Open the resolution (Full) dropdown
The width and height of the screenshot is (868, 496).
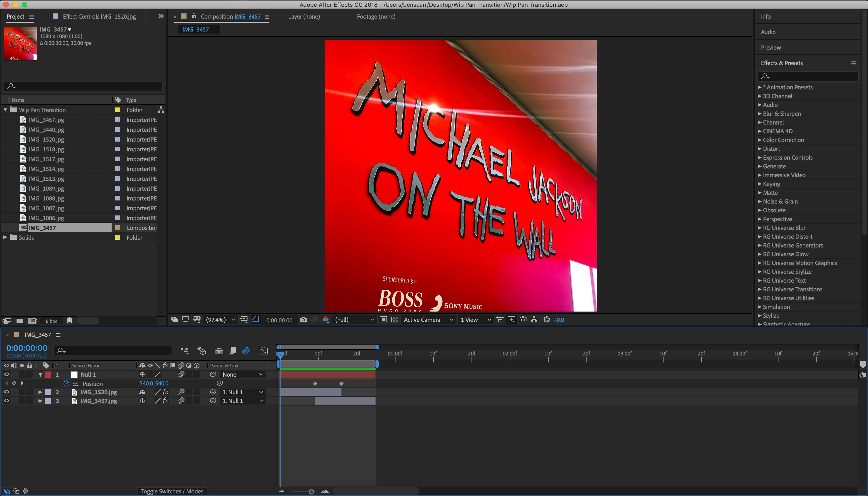point(354,320)
